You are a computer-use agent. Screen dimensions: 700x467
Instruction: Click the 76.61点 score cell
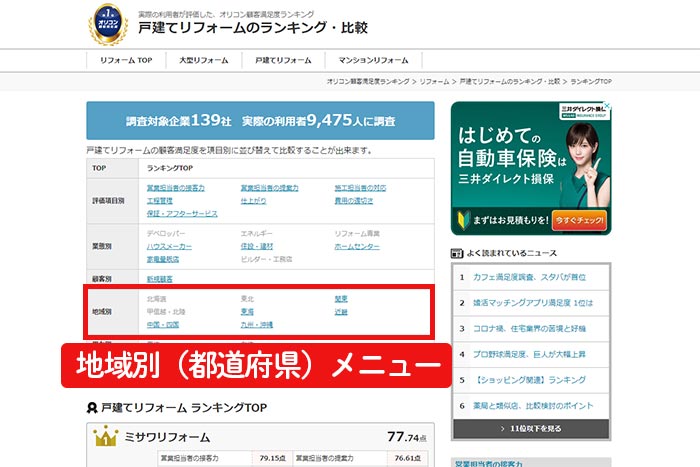[407, 459]
